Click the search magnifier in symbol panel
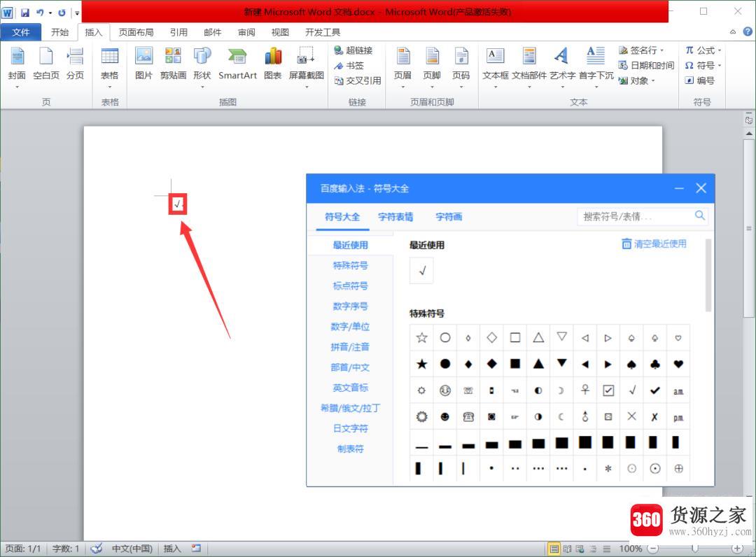Image resolution: width=756 pixels, height=557 pixels. 699,216
